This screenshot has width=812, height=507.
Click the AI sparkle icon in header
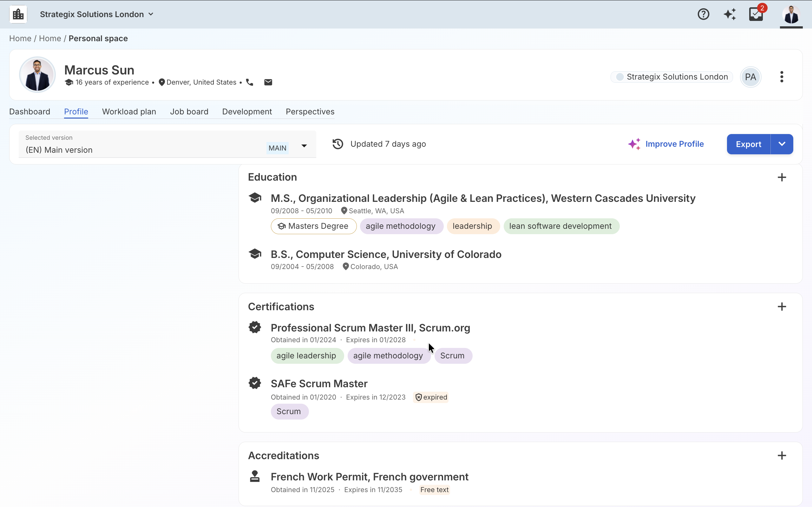point(730,14)
